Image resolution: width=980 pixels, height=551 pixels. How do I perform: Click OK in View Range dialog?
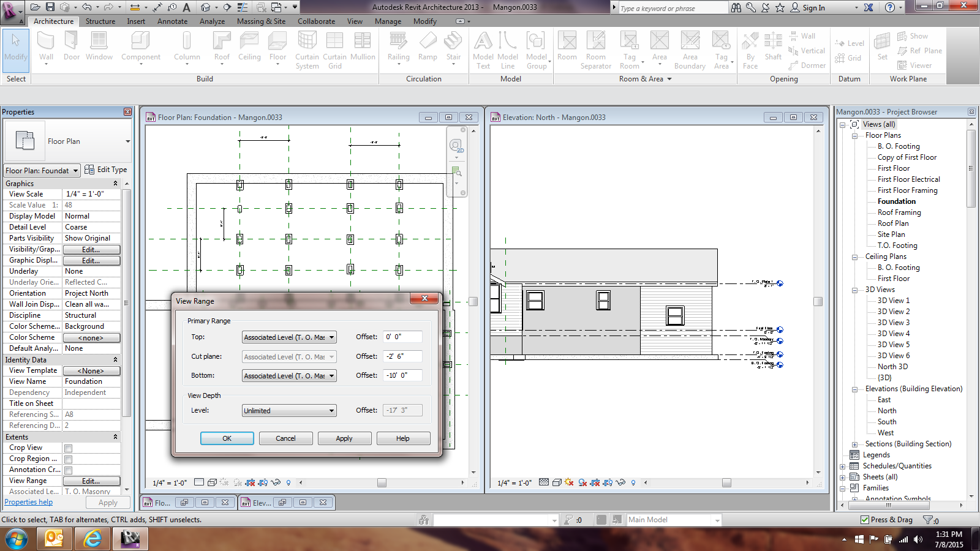tap(227, 438)
